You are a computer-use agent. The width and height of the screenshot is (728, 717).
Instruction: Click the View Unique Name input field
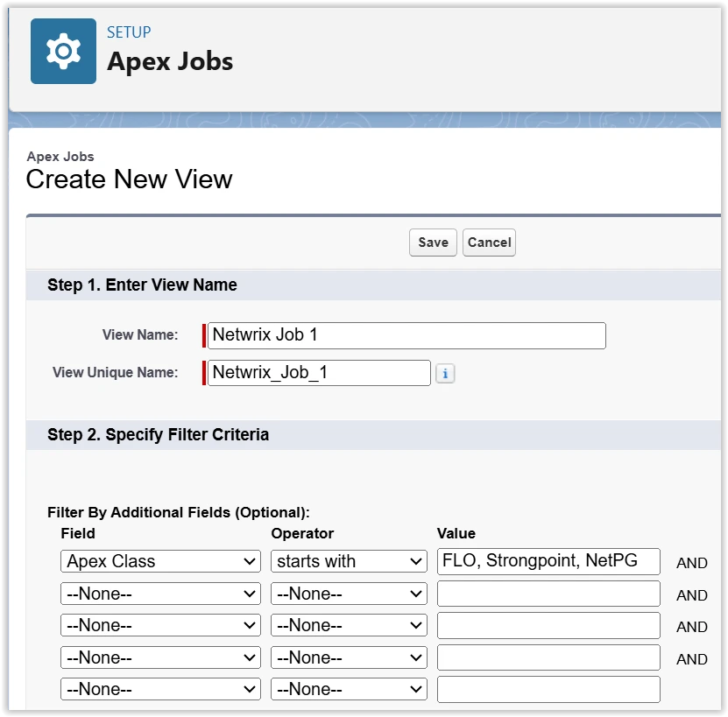click(x=317, y=373)
